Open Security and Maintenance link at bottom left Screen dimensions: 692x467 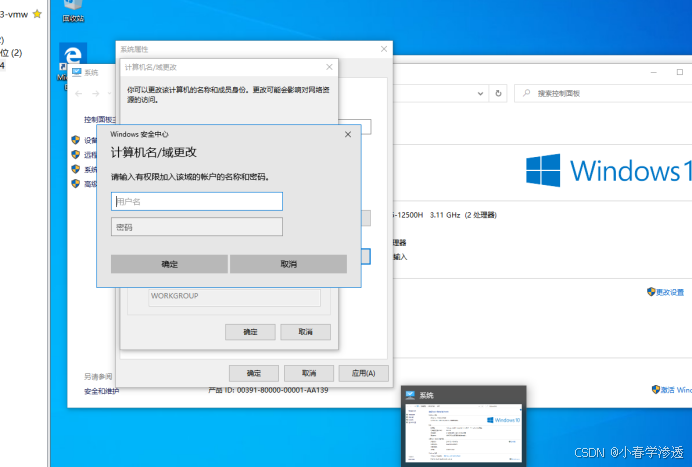102,391
